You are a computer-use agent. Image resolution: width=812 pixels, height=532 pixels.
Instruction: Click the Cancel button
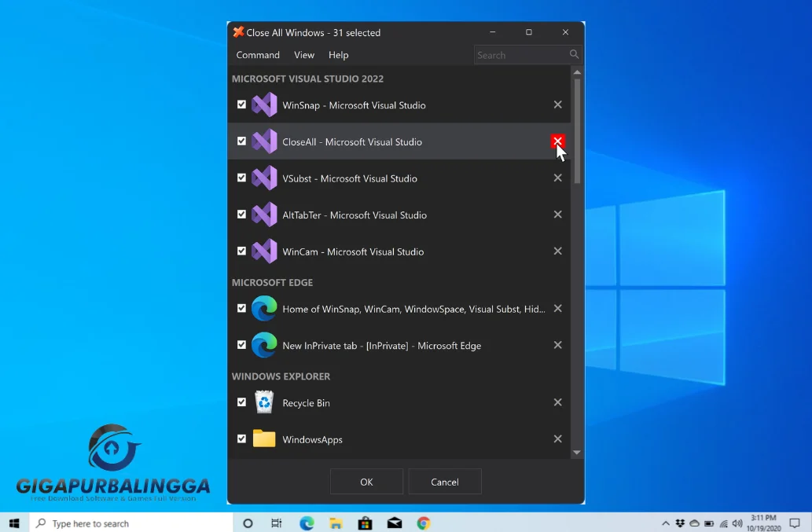[x=445, y=482]
